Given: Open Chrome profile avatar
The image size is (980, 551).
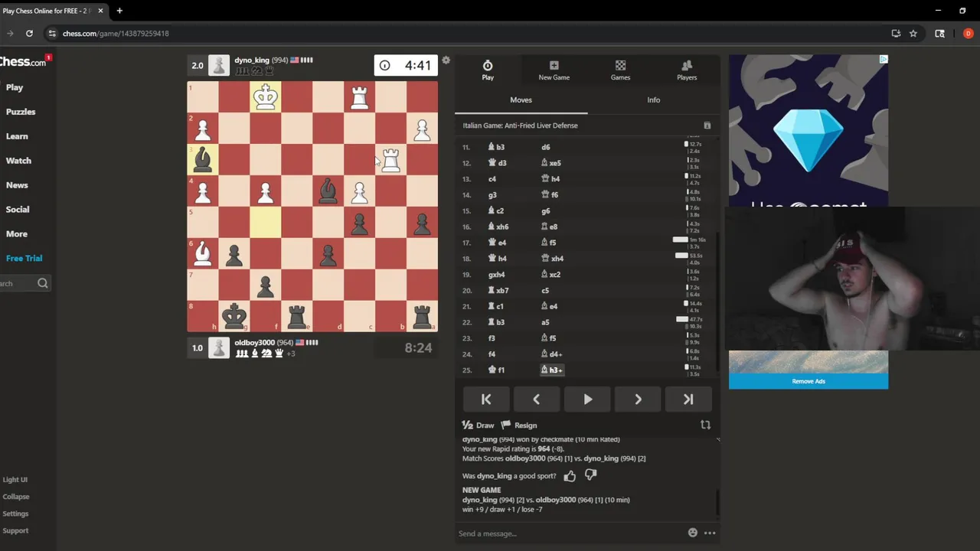Looking at the screenshot, I should 968,34.
